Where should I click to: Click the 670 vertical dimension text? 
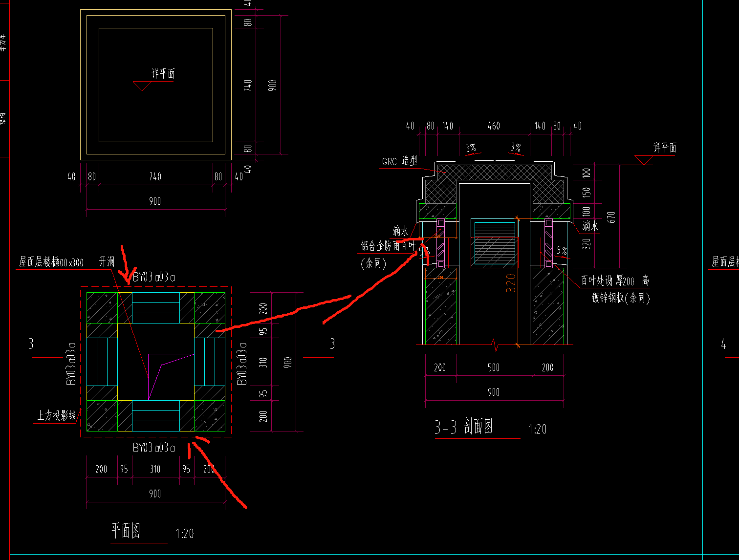611,217
